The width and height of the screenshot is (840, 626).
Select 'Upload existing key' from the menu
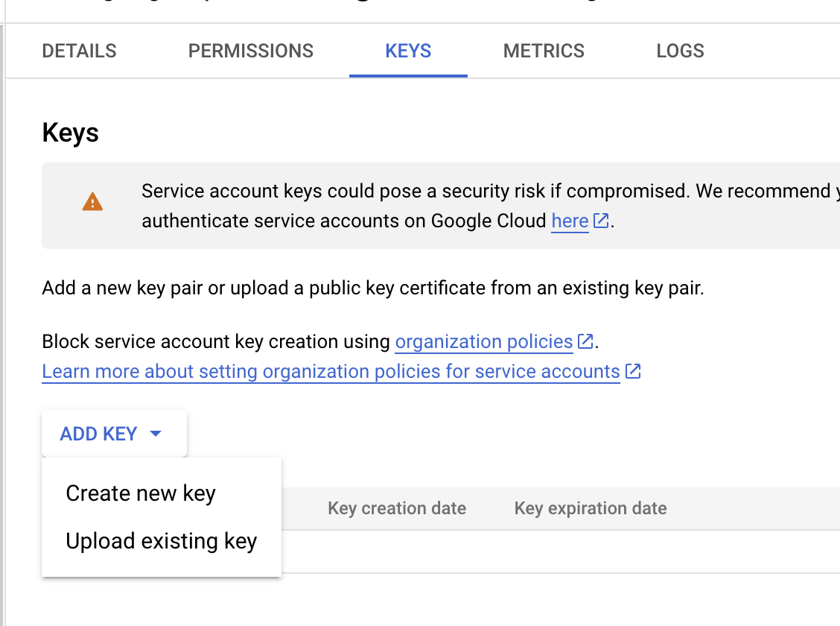coord(161,541)
